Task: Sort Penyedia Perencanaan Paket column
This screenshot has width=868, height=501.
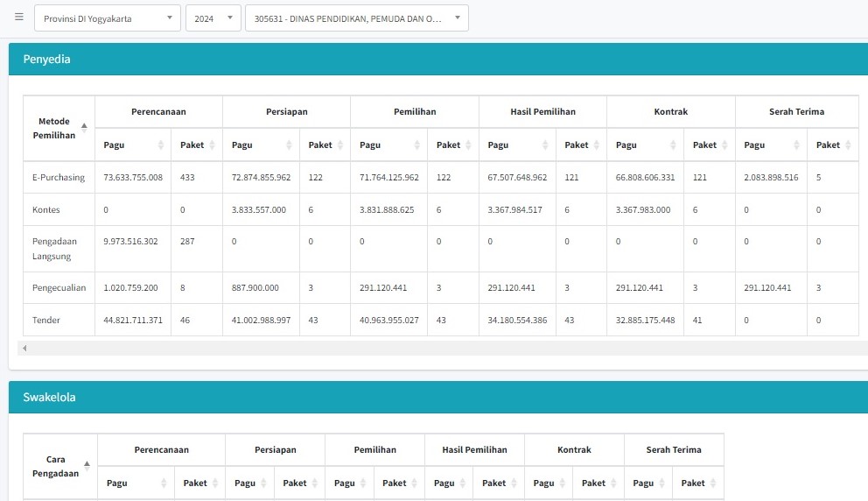Action: (x=196, y=145)
